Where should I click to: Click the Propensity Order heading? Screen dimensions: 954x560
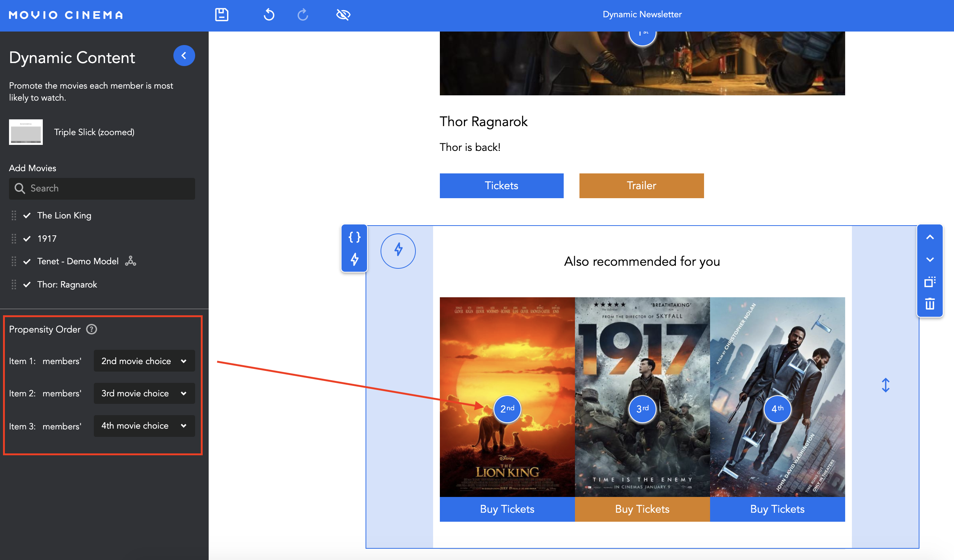point(45,330)
